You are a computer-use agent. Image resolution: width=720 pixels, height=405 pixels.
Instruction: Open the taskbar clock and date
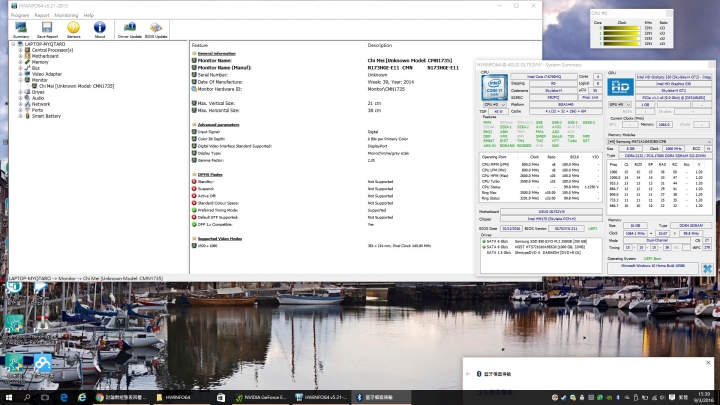[705, 397]
